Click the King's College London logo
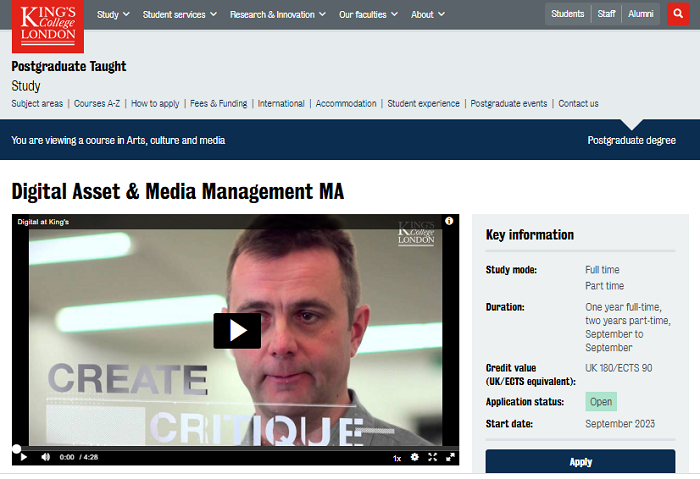 47,25
